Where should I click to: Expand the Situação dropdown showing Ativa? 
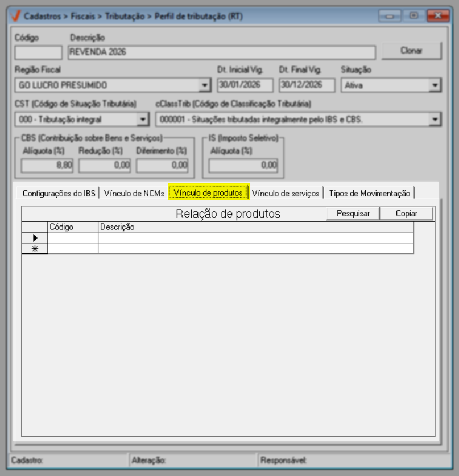[435, 85]
